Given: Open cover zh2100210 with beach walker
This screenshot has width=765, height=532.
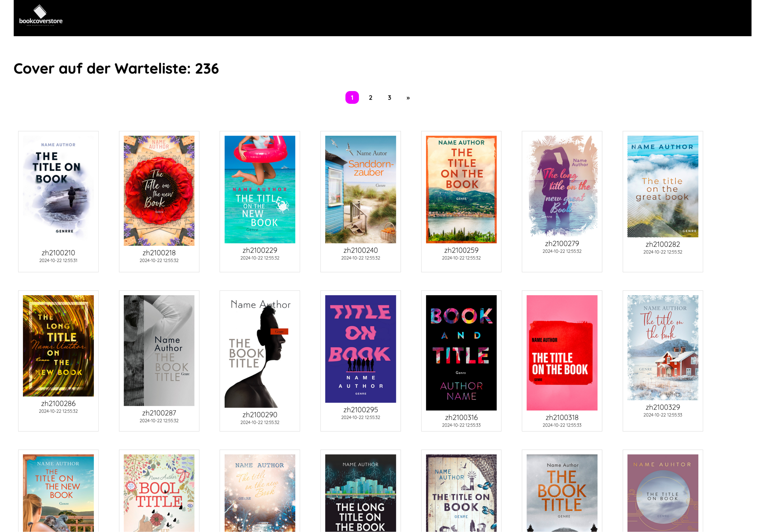Looking at the screenshot, I should [58, 188].
